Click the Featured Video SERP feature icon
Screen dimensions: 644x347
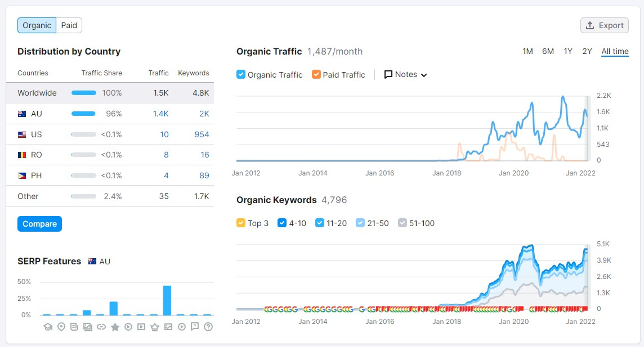(x=141, y=326)
